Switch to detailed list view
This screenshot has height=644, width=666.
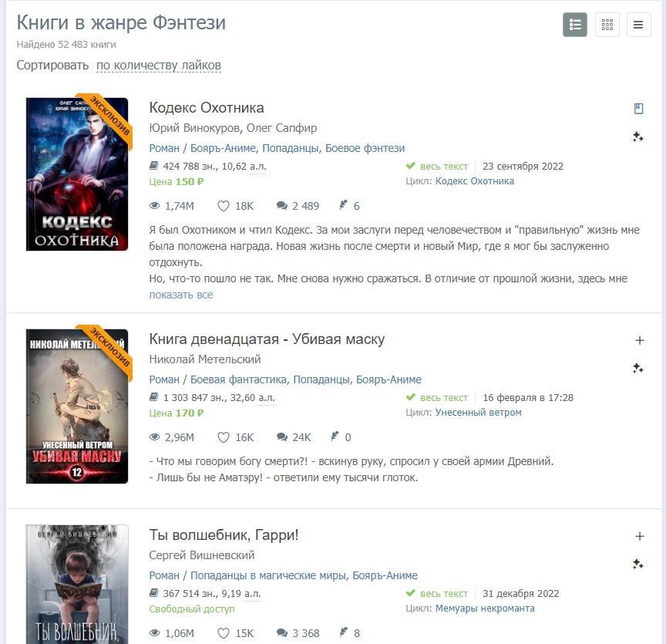[x=575, y=25]
